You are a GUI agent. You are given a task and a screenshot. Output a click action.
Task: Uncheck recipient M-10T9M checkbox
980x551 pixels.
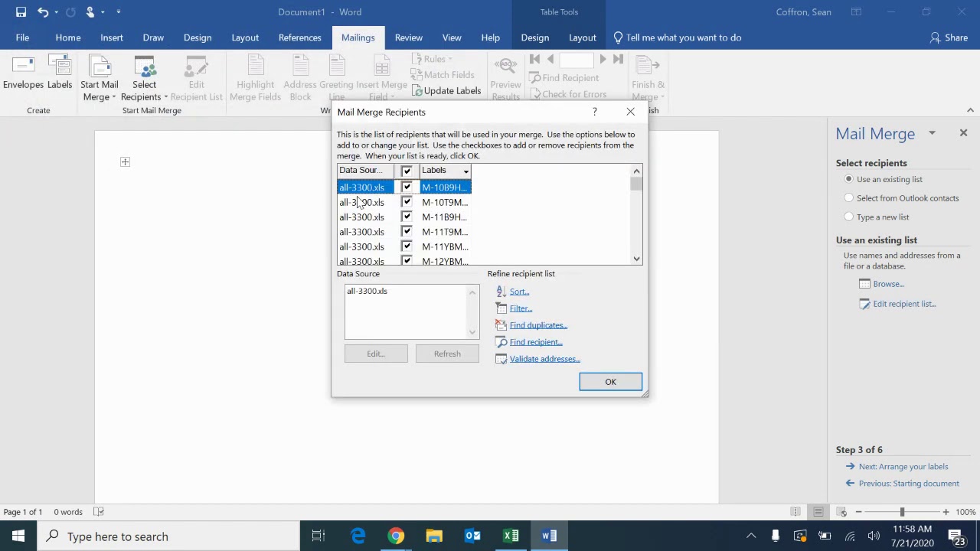point(407,202)
